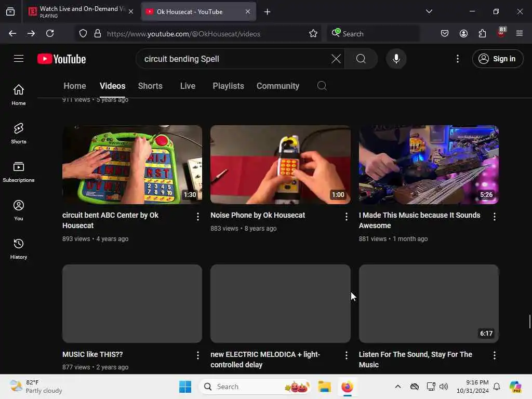The height and width of the screenshot is (399, 532).
Task: Save page to Pocket
Action: (x=445, y=33)
